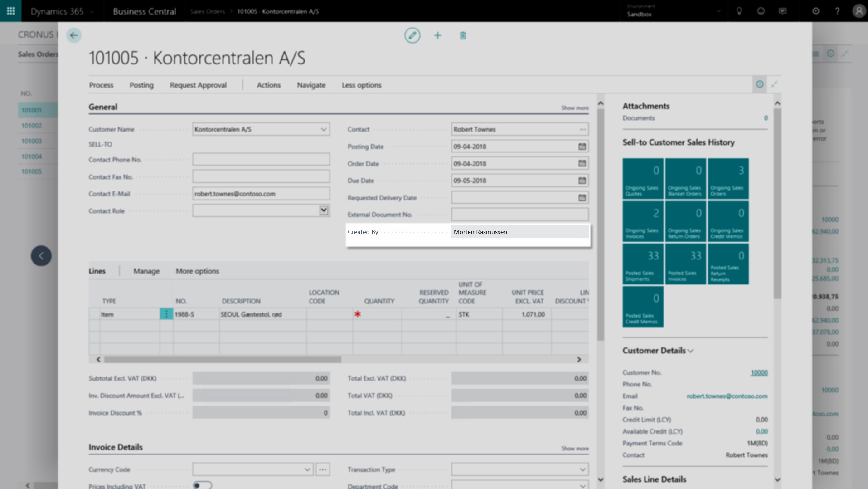868x489 pixels.
Task: Open the user account avatar
Action: (x=858, y=11)
